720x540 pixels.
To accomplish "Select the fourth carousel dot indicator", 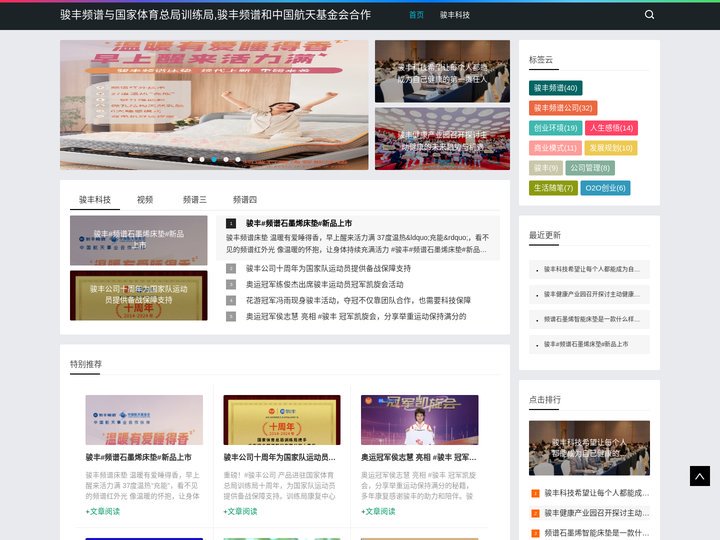I will (226, 159).
